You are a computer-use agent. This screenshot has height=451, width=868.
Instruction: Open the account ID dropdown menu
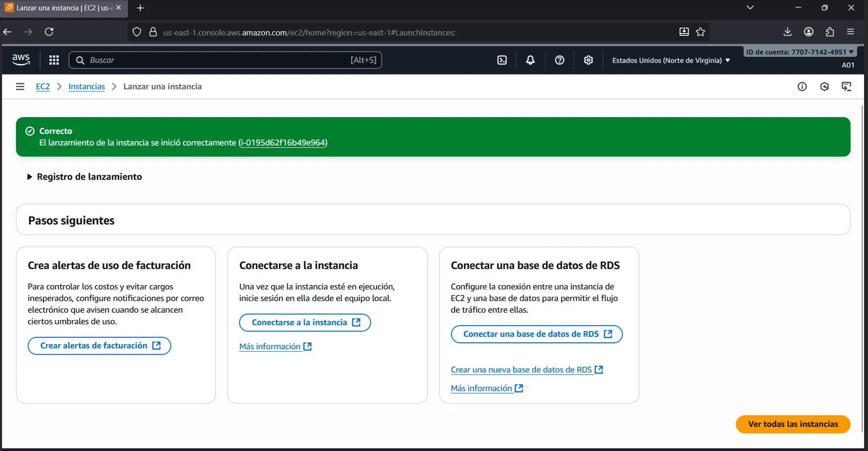(799, 52)
